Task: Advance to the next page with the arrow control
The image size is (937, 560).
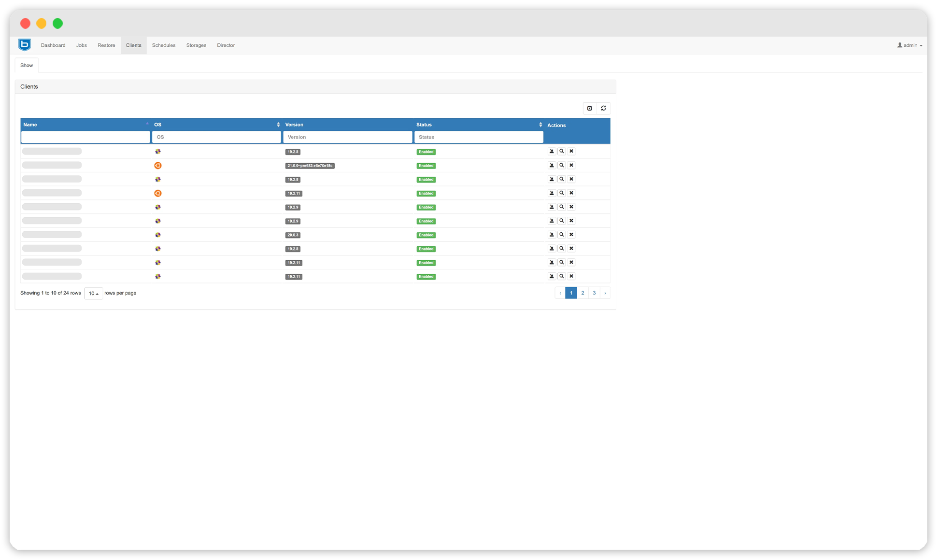Action: [x=605, y=293]
